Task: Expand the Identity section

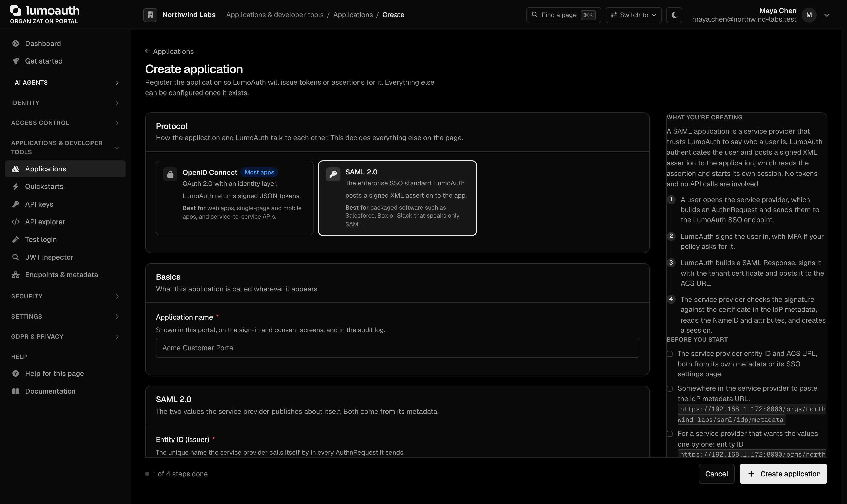Action: click(x=65, y=103)
